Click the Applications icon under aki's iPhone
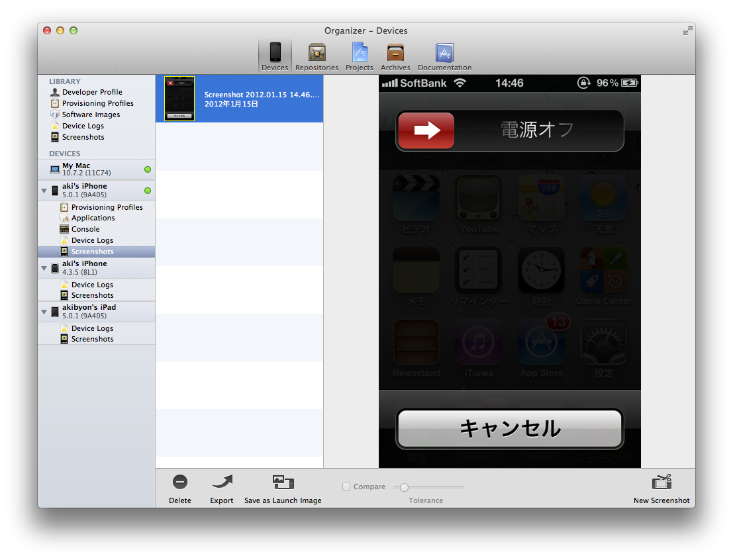Image resolution: width=733 pixels, height=560 pixels. (64, 218)
